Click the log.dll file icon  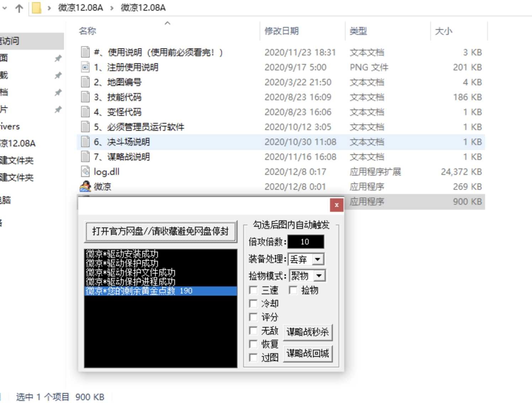85,172
